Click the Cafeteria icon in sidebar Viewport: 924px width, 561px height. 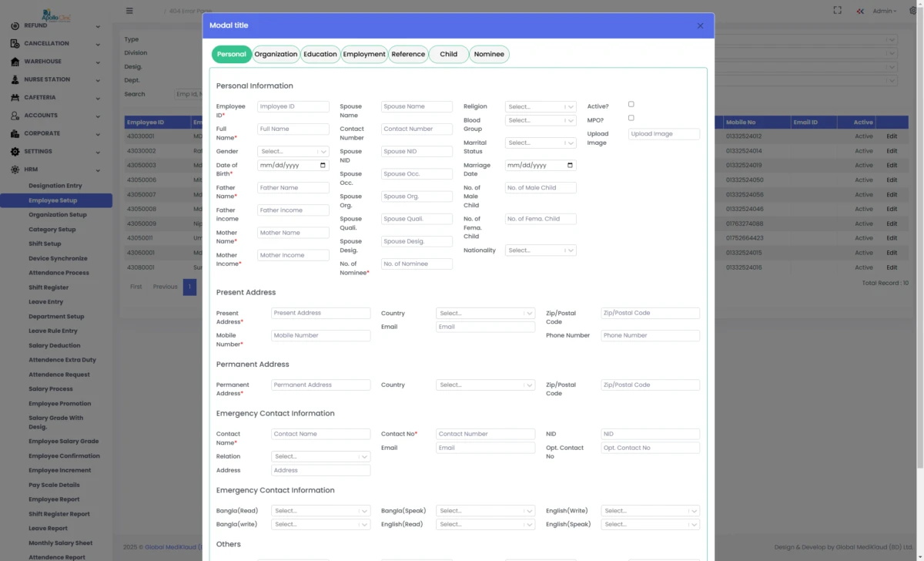coord(15,98)
